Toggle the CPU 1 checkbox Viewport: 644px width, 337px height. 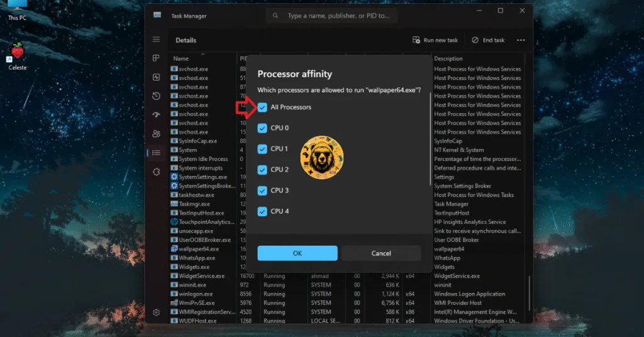point(262,149)
